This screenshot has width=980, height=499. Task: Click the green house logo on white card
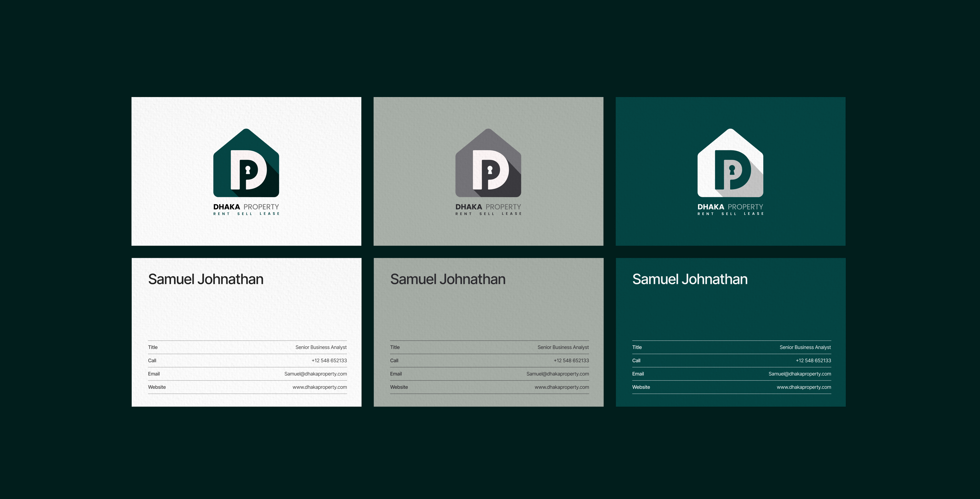246,163
